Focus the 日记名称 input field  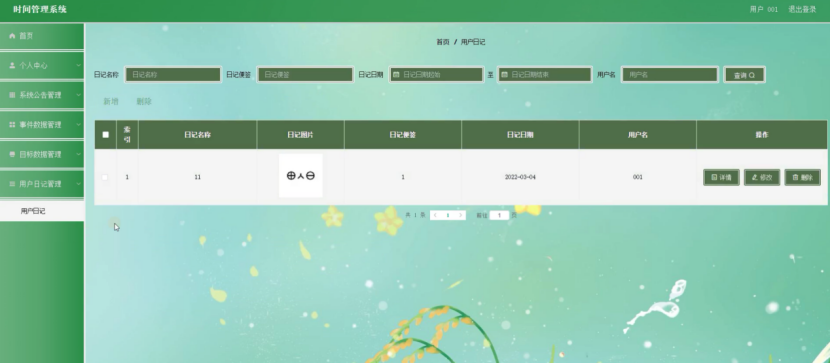[x=173, y=75]
